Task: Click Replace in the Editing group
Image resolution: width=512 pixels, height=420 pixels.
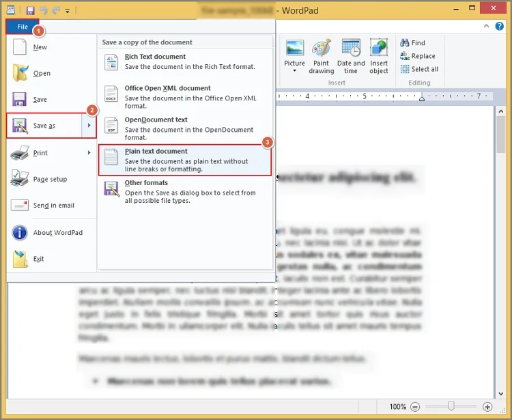Action: pos(418,56)
